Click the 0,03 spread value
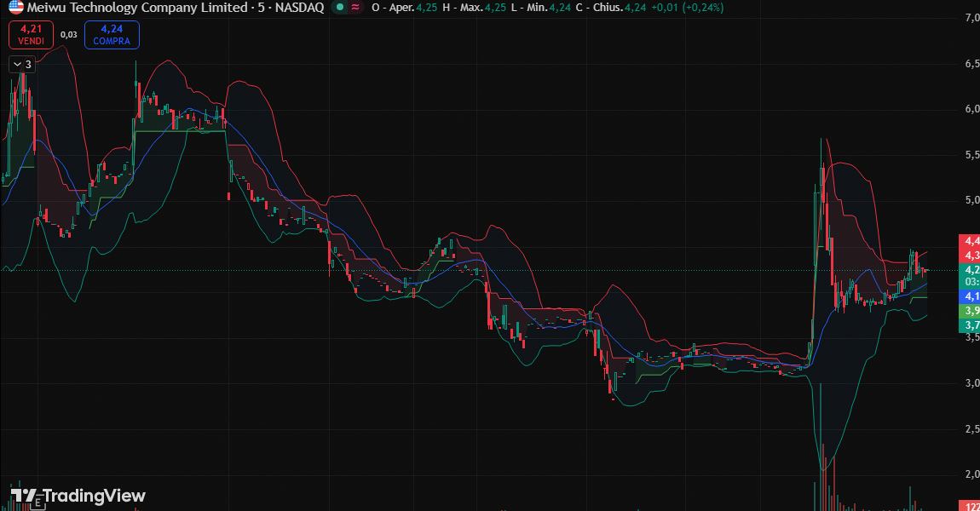The width and height of the screenshot is (980, 511). pyautogui.click(x=69, y=34)
